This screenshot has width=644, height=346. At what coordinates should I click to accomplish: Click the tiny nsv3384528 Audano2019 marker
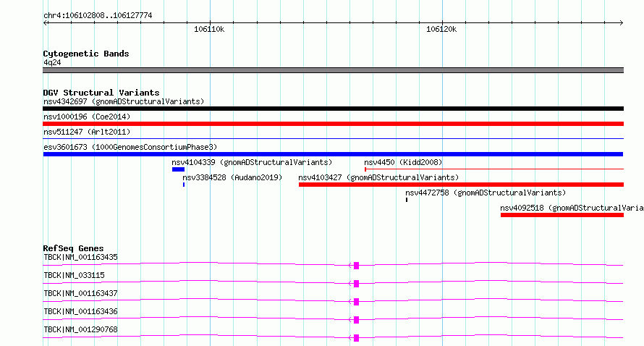[x=184, y=185]
